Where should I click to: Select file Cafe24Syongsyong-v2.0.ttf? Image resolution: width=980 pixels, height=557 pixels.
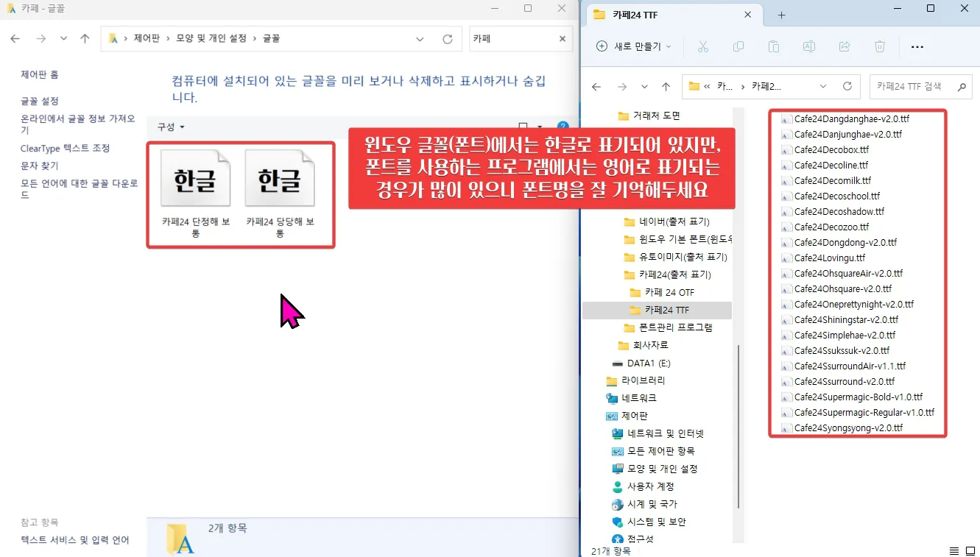click(841, 427)
